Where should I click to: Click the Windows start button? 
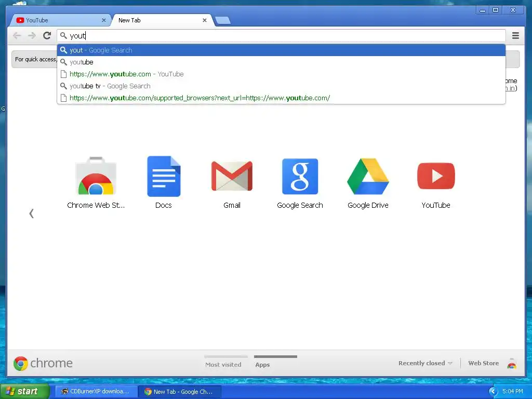[x=24, y=391]
